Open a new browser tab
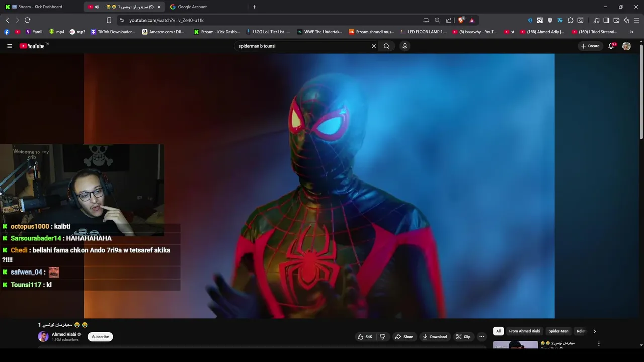Screen dimensions: 644x362 coord(254,7)
